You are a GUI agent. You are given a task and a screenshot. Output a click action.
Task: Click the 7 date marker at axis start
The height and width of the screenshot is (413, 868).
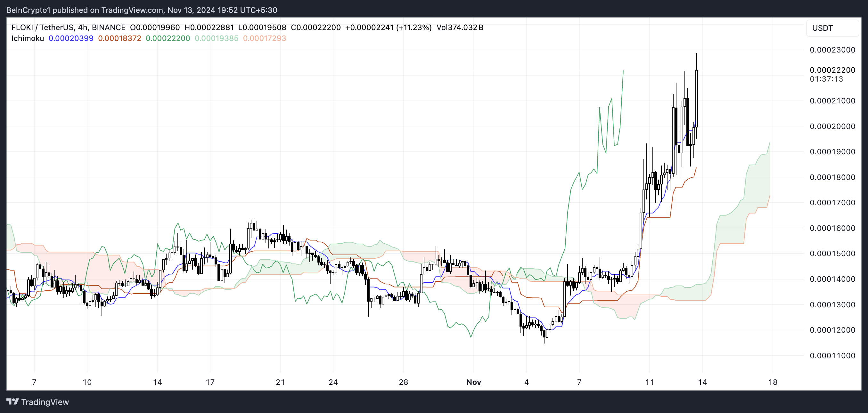coord(34,382)
